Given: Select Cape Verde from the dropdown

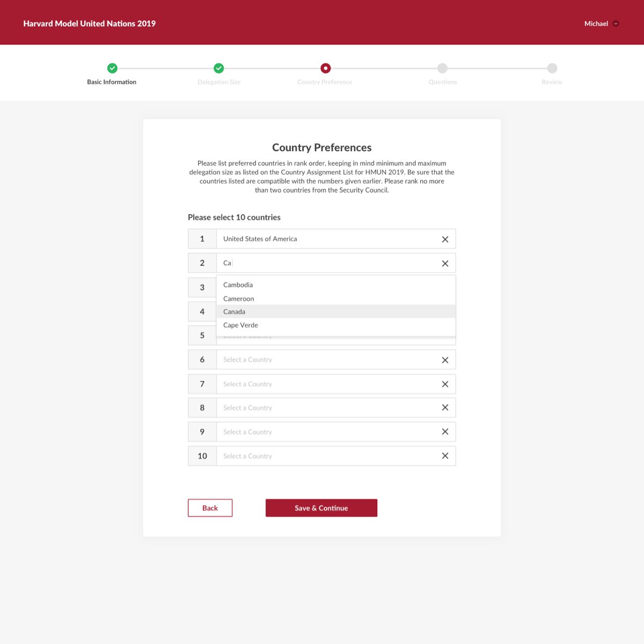Looking at the screenshot, I should point(240,325).
